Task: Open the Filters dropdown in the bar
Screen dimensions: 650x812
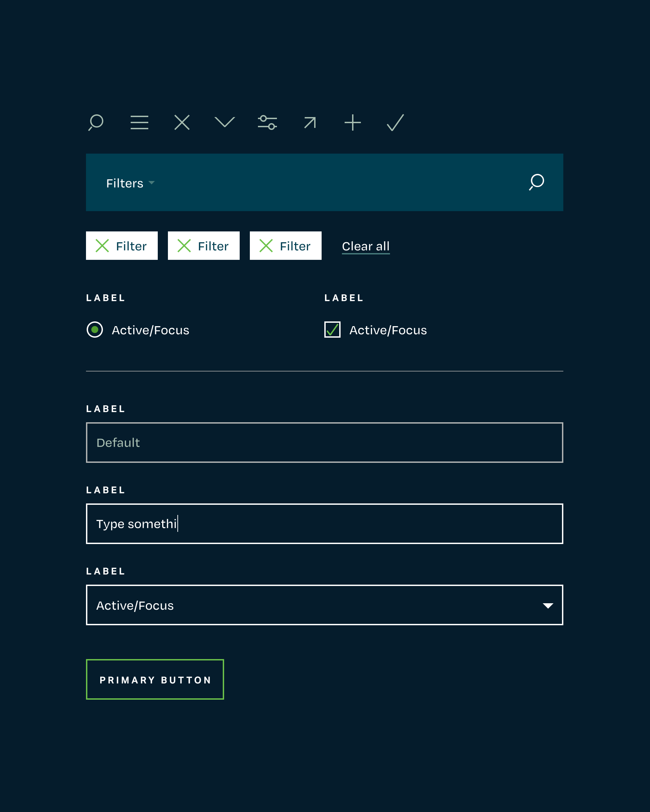Action: [130, 183]
